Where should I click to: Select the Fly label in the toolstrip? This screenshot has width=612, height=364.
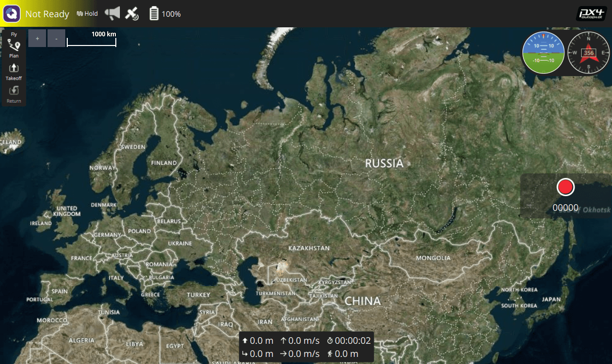(14, 34)
